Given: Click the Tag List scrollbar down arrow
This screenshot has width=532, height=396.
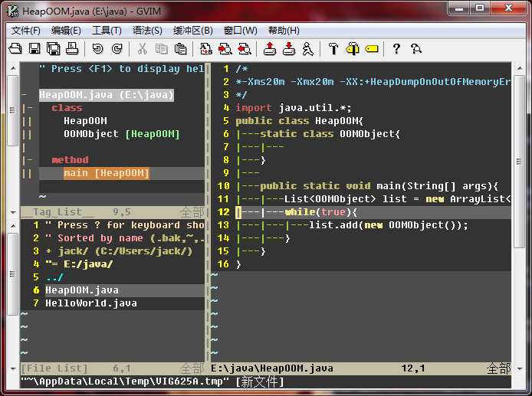Looking at the screenshot, I should (13, 213).
